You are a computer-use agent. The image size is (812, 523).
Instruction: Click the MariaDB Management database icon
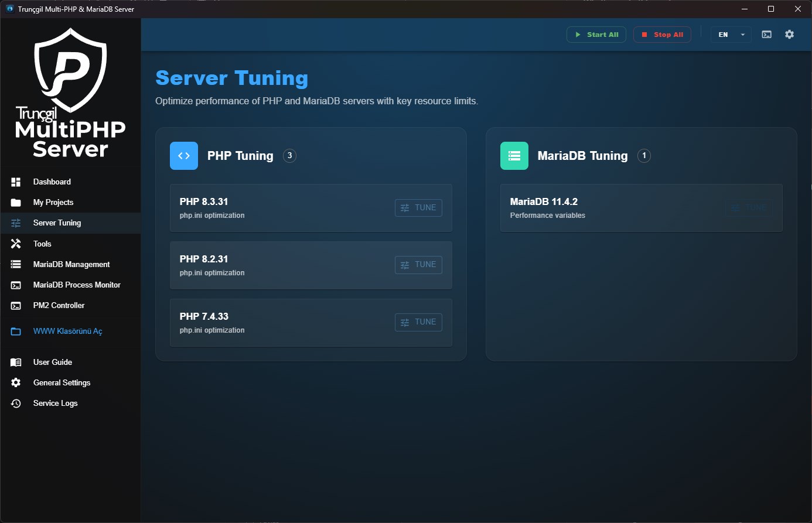16,265
